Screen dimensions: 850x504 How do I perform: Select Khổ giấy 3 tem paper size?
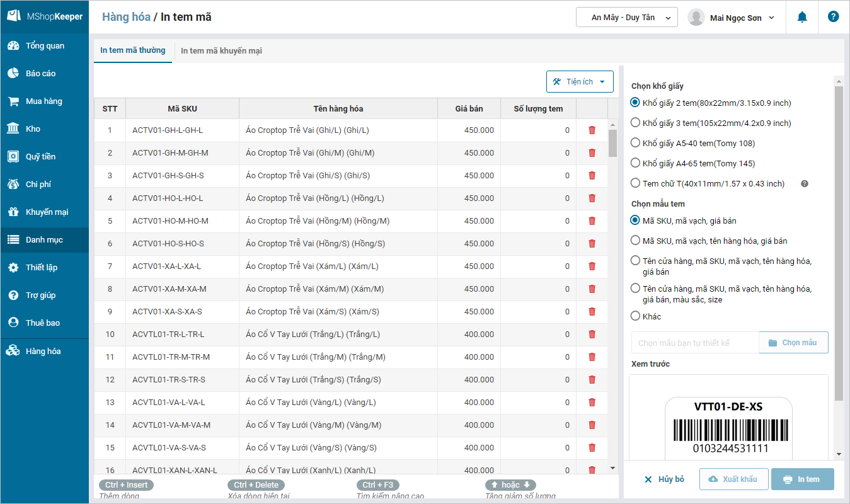[636, 123]
